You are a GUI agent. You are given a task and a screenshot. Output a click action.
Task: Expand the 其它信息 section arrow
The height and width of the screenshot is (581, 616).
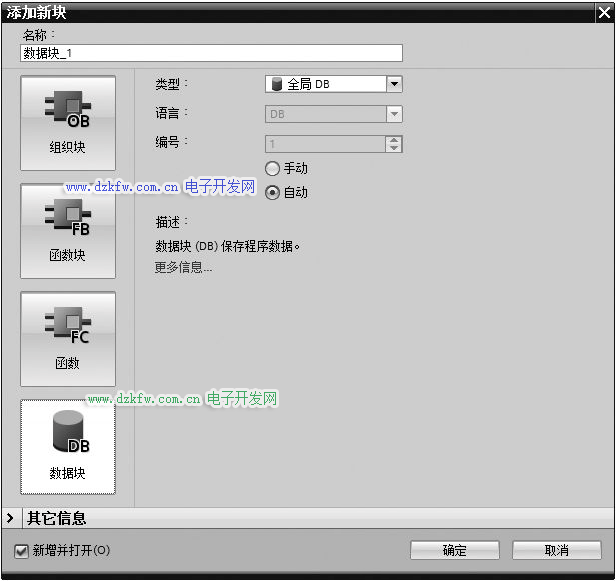11,518
